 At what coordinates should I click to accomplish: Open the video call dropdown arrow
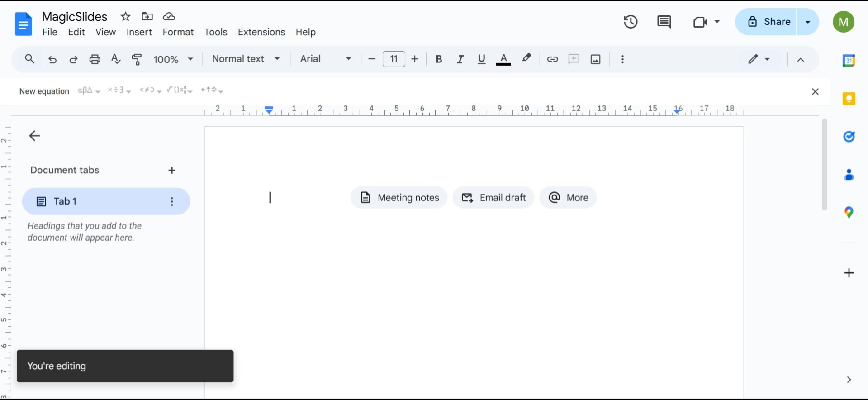(x=717, y=22)
